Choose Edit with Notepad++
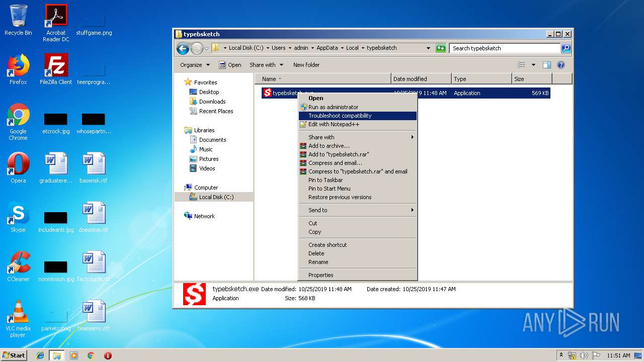This screenshot has width=644, height=362. pyautogui.click(x=358, y=124)
